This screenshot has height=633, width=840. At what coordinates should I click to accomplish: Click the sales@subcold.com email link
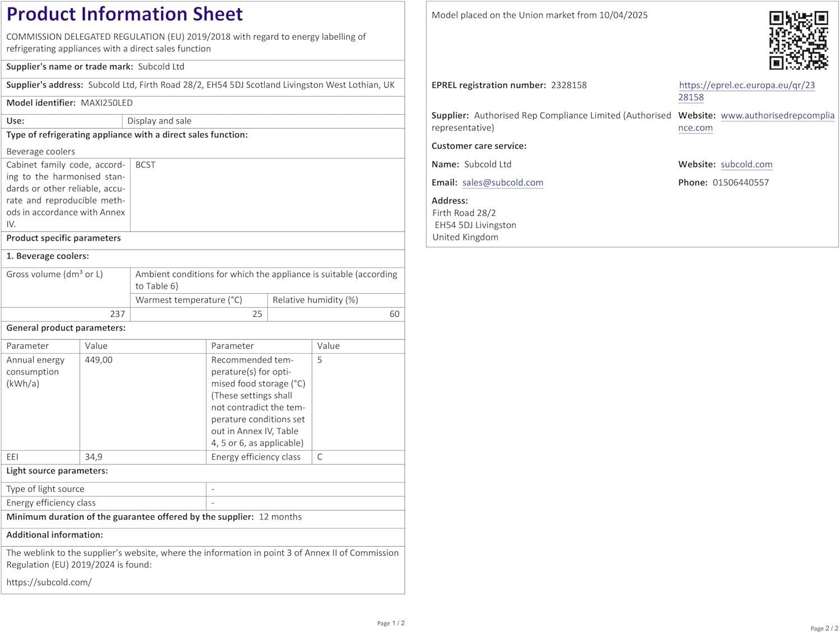click(503, 182)
